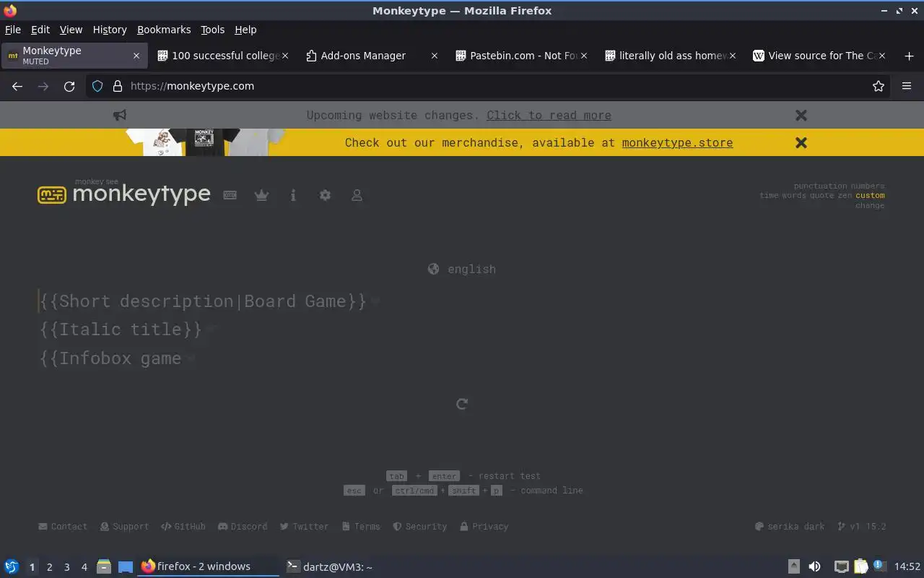Reload the current page
924x578 pixels.
point(69,86)
